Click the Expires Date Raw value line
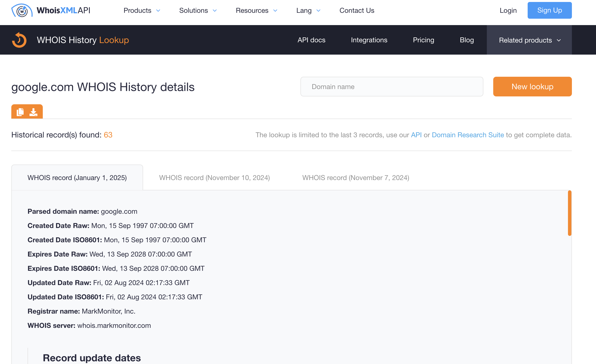This screenshot has height=364, width=596. click(141, 254)
